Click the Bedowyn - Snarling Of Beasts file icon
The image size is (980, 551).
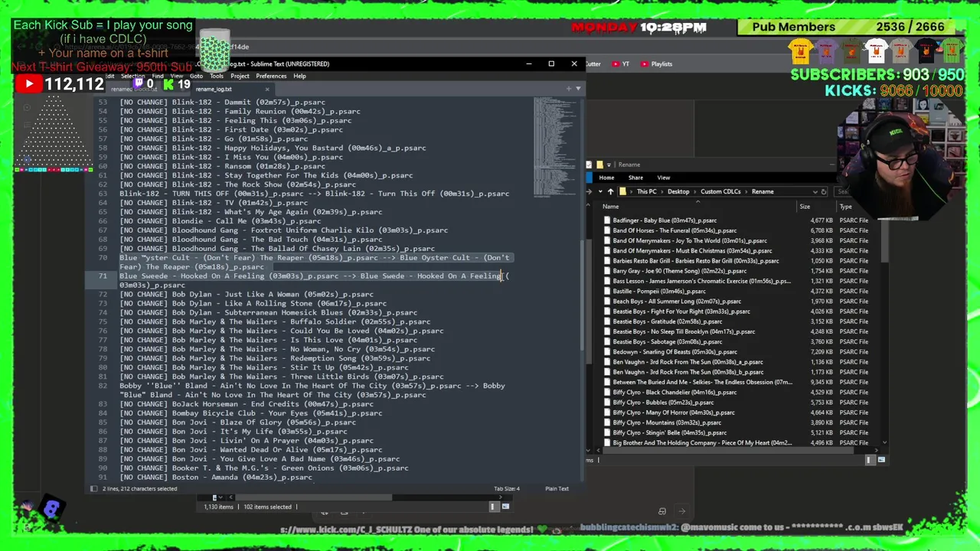coord(607,352)
